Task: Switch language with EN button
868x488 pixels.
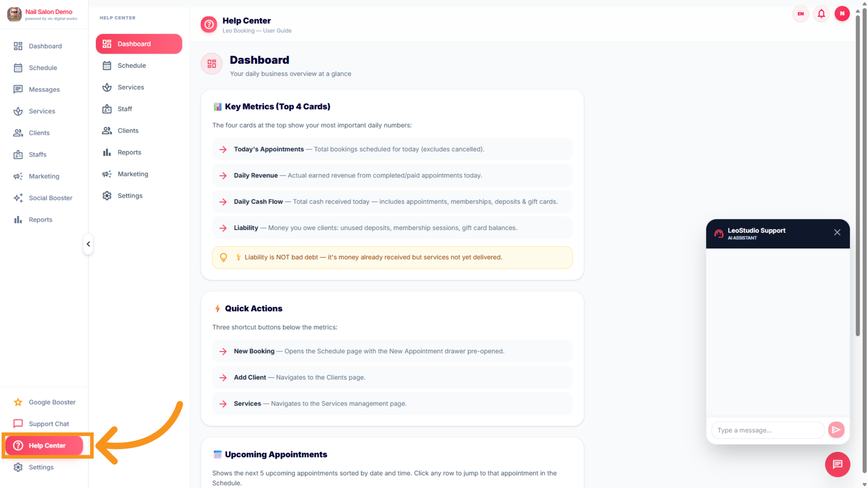Action: [x=801, y=14]
